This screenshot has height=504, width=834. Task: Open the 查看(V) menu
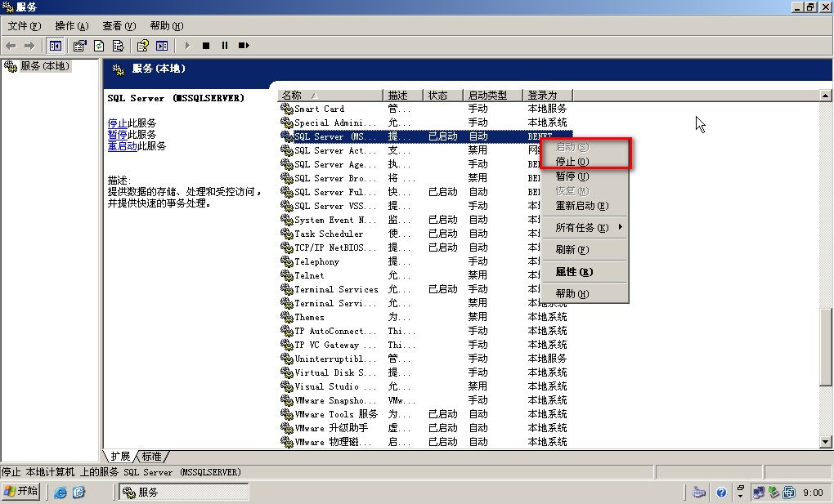pyautogui.click(x=119, y=26)
